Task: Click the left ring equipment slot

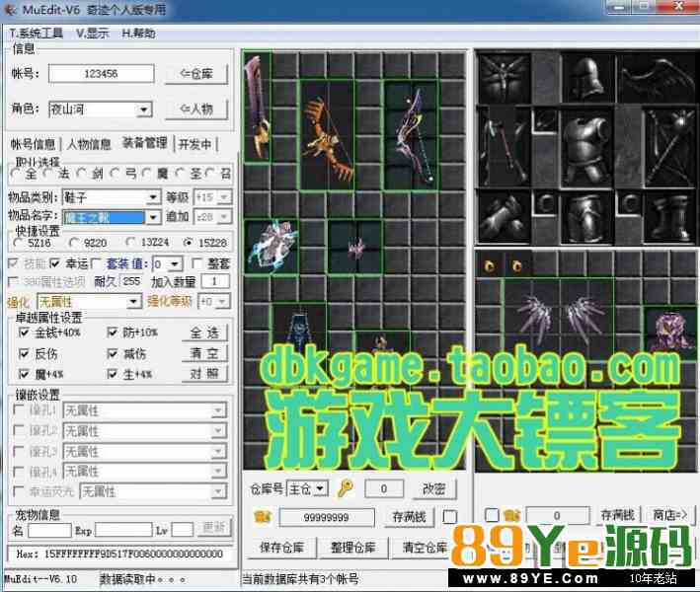Action: tap(546, 204)
